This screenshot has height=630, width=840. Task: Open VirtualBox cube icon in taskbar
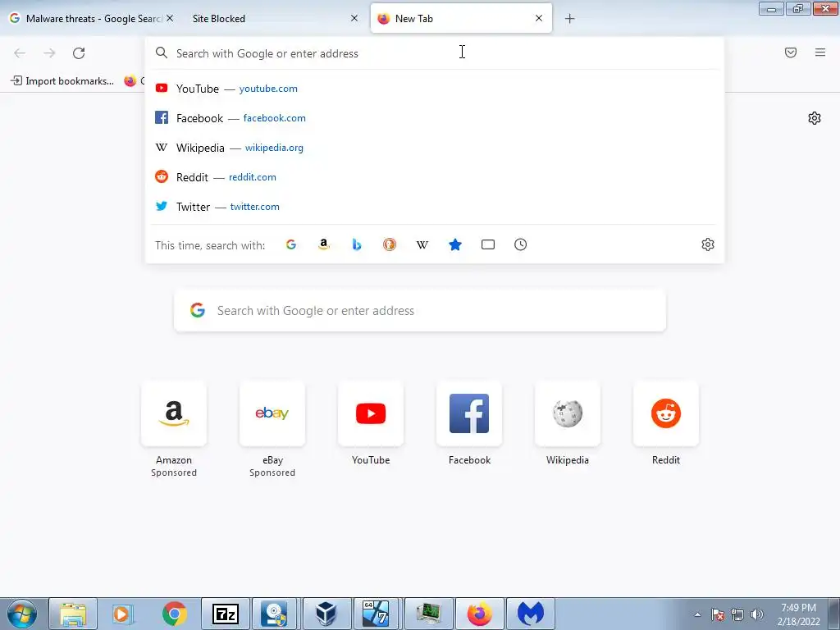(326, 614)
